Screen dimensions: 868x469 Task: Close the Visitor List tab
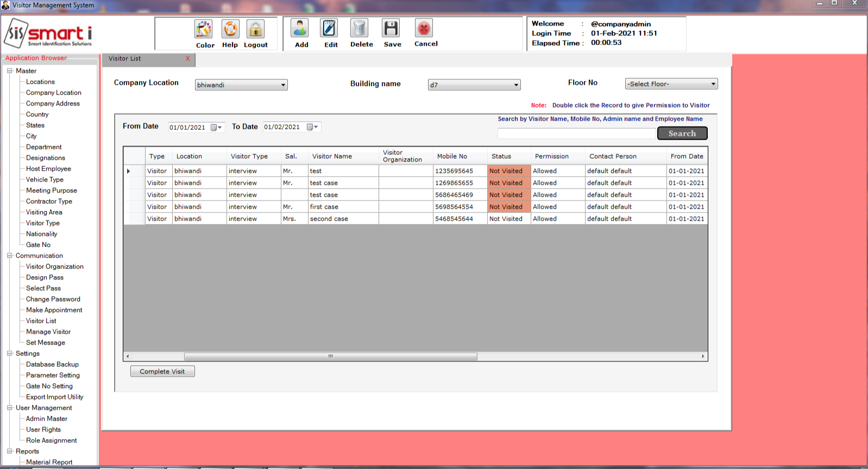[x=188, y=59]
